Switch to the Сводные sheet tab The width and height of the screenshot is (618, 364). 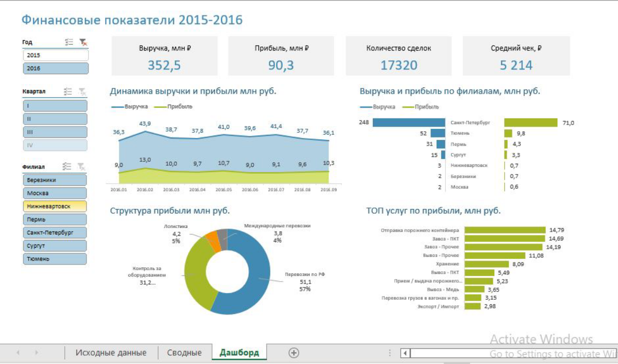pos(184,353)
